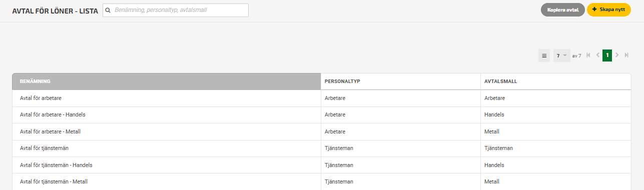Select Avtal för tjänstemän - Metall row
The height and width of the screenshot is (190, 644).
322,181
